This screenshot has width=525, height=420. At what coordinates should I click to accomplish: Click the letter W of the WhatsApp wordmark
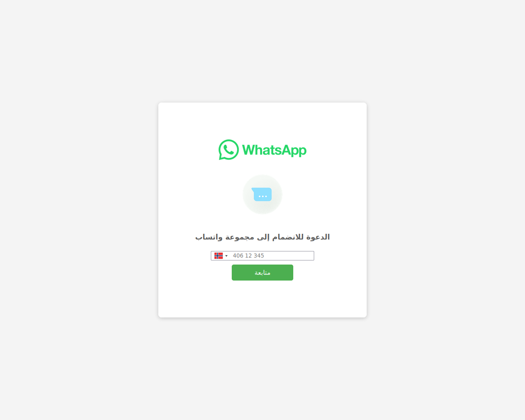tap(248, 150)
